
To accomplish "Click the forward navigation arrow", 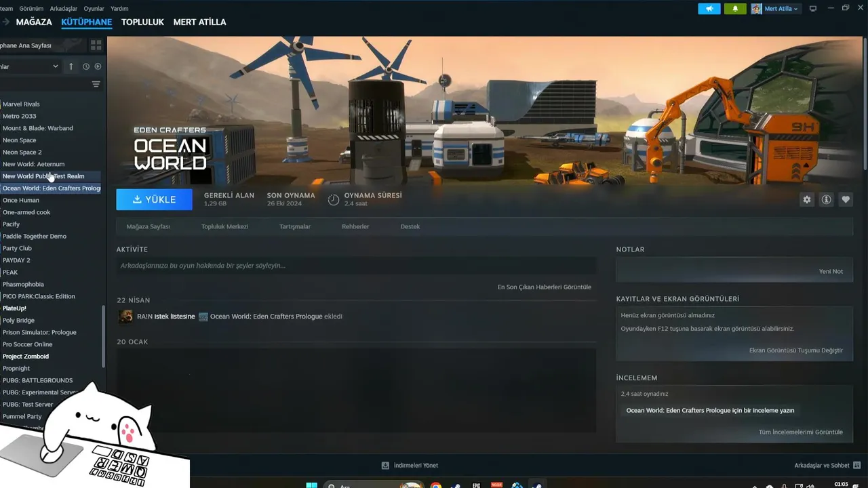I will pos(5,22).
